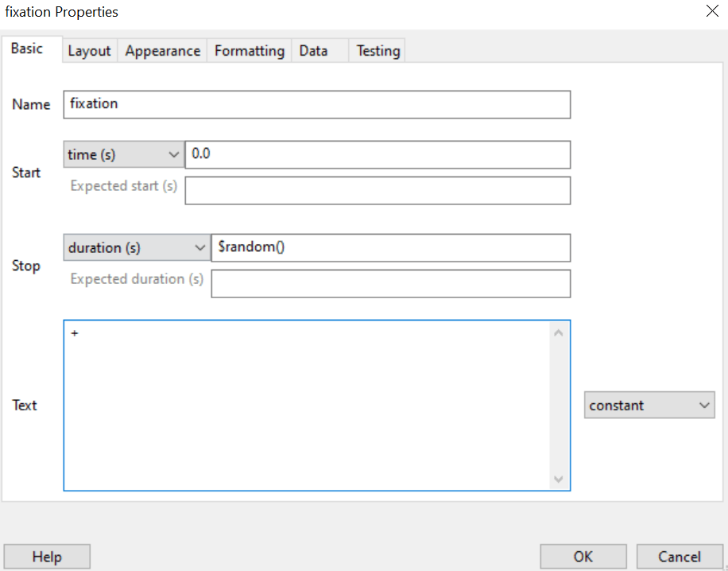Image resolution: width=728 pixels, height=571 pixels.
Task: Open the Text update dropdown showing constant
Action: click(x=649, y=405)
